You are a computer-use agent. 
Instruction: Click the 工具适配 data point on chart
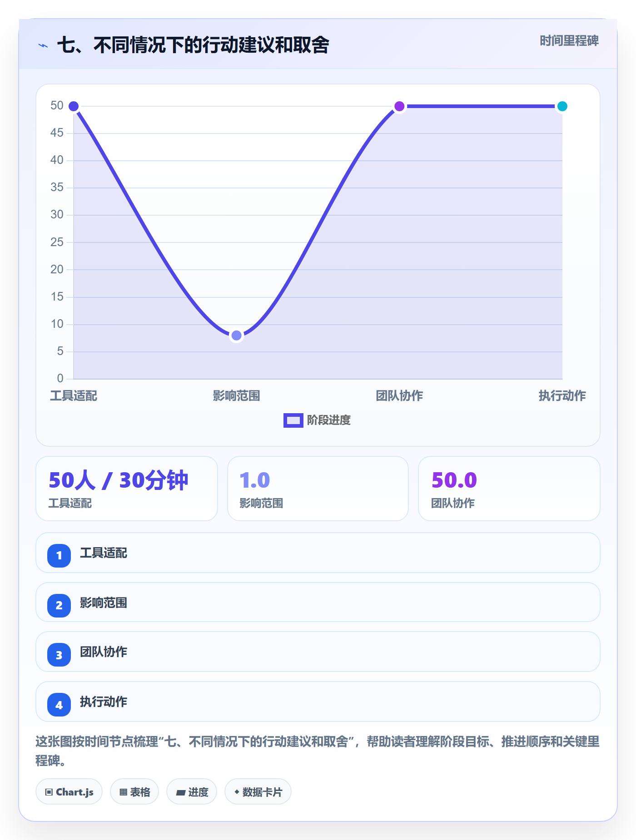click(74, 106)
